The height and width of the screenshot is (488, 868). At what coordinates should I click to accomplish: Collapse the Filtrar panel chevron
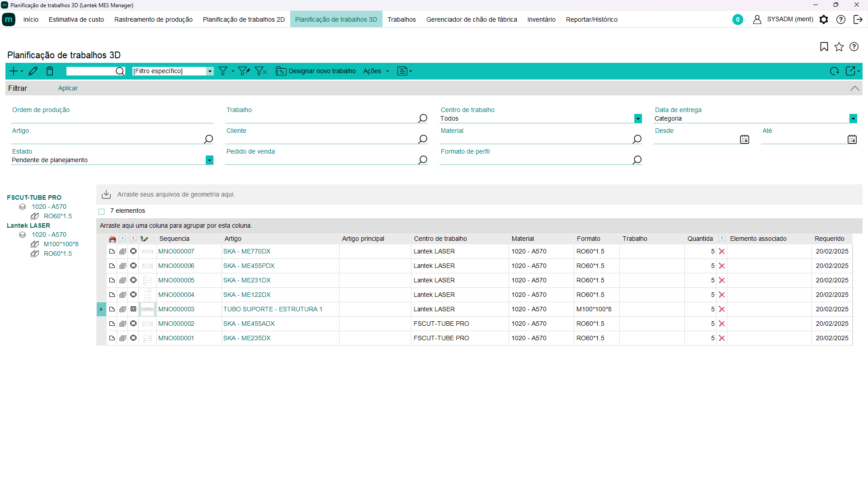pos(855,88)
